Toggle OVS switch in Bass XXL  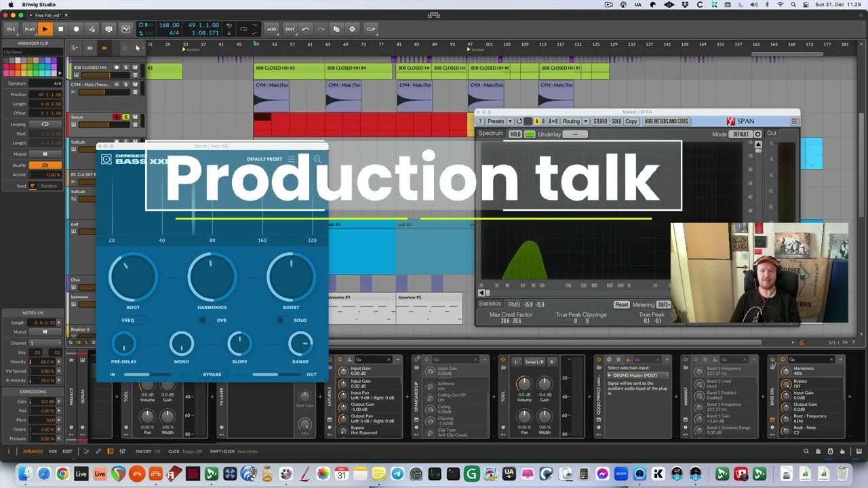click(x=204, y=320)
